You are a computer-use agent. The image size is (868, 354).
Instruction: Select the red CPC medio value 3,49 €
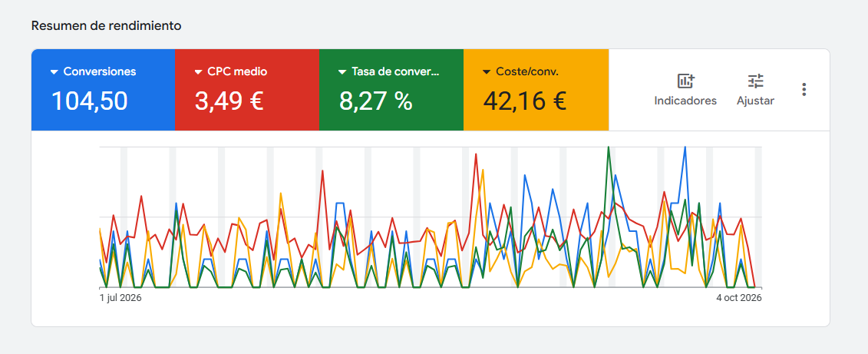[x=229, y=101]
